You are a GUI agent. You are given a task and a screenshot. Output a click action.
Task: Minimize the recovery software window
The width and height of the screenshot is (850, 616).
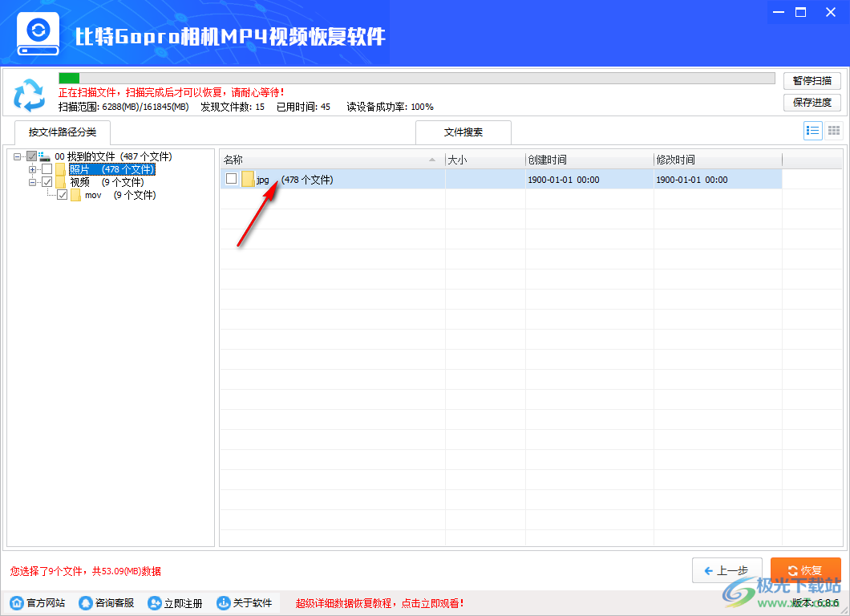[x=779, y=12]
